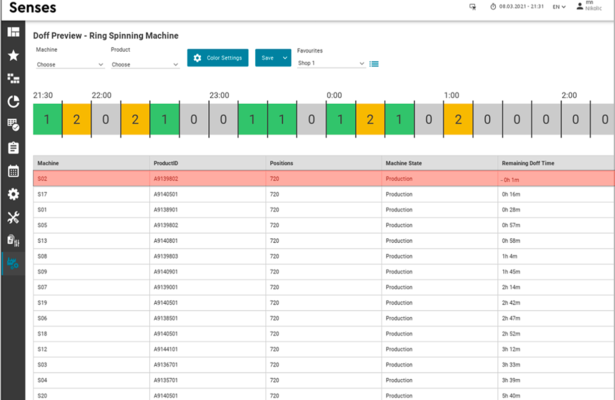Open the Favourites Shop 1 dropdown
The width and height of the screenshot is (615, 400).
331,64
